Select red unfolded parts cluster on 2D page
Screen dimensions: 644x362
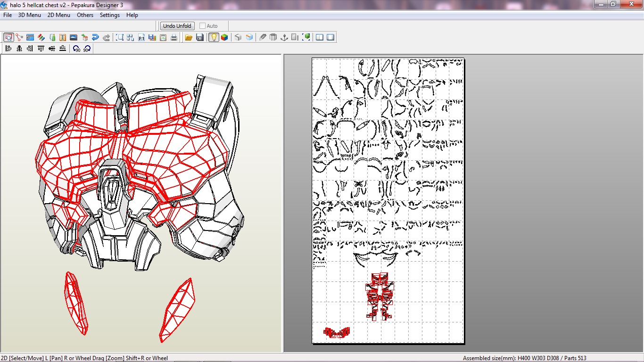[380, 296]
